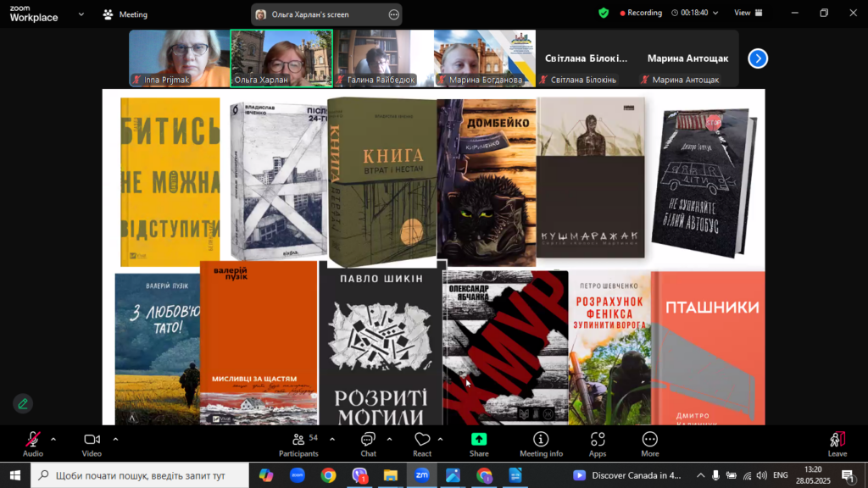Viewport: 868px width, 488px height.
Task: Click the 'Розрахунок Фенікса' book cover
Action: tap(609, 348)
